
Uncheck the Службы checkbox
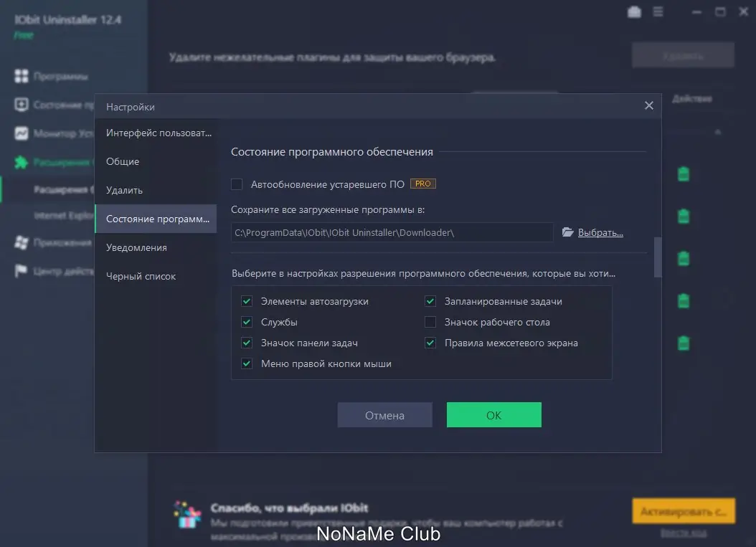coord(246,322)
